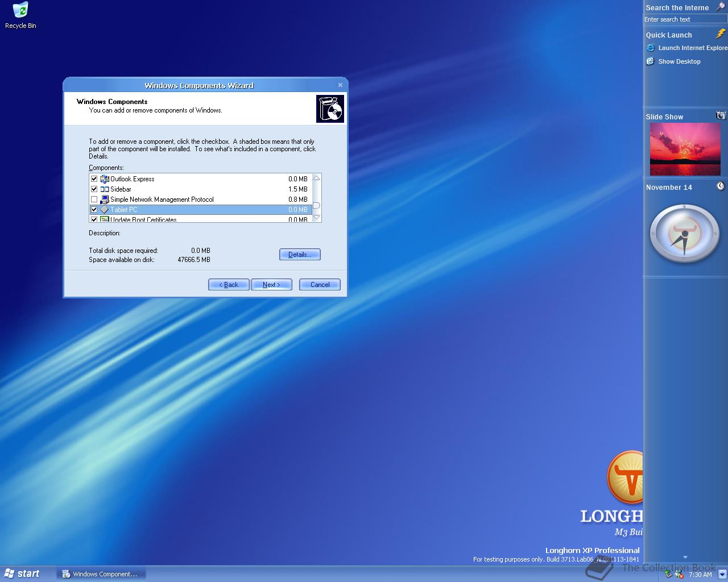Click the Quick Launch lightning bolt icon
Screen dimensions: 728x582
[x=721, y=34]
